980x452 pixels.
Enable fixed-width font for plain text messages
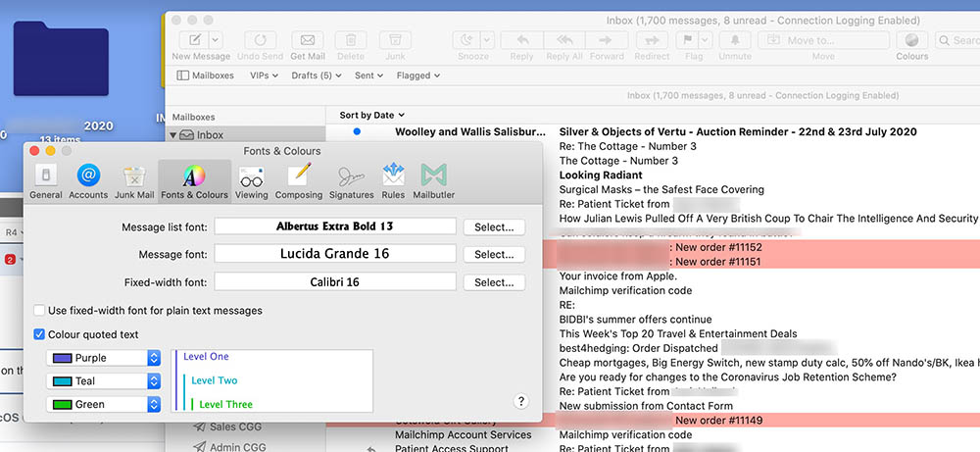[39, 310]
